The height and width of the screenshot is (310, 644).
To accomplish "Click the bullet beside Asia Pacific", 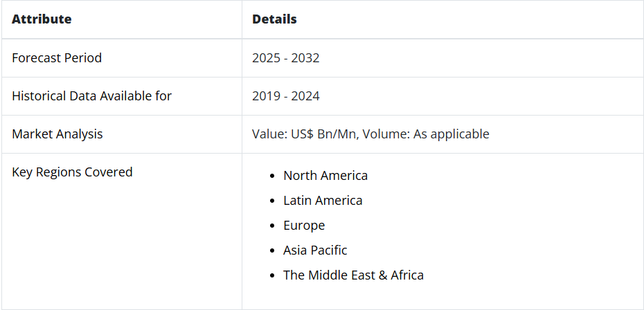I will click(x=272, y=251).
